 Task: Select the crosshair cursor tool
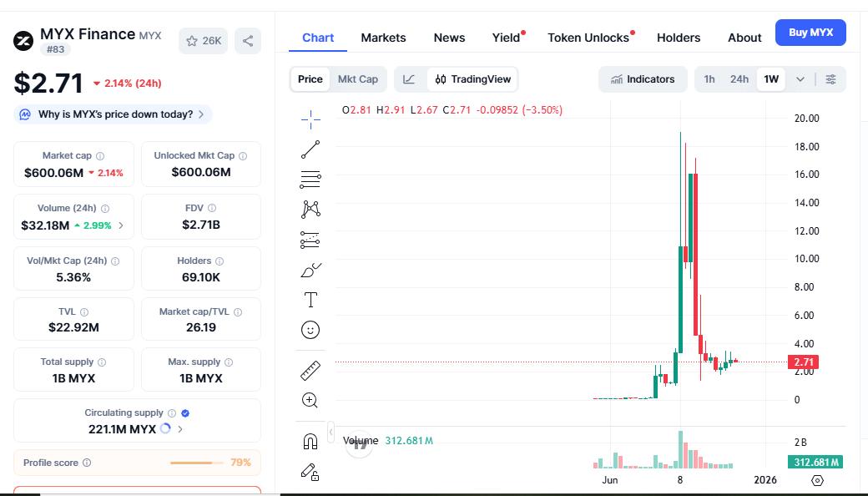point(310,118)
